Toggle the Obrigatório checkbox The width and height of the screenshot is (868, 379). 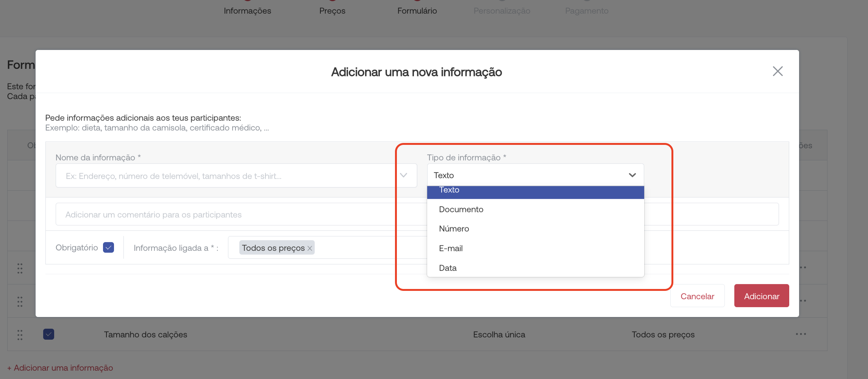click(108, 247)
